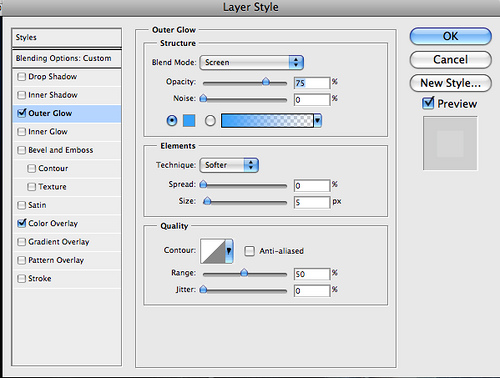Click the blue glow color swatch
The height and width of the screenshot is (378, 500).
click(189, 121)
